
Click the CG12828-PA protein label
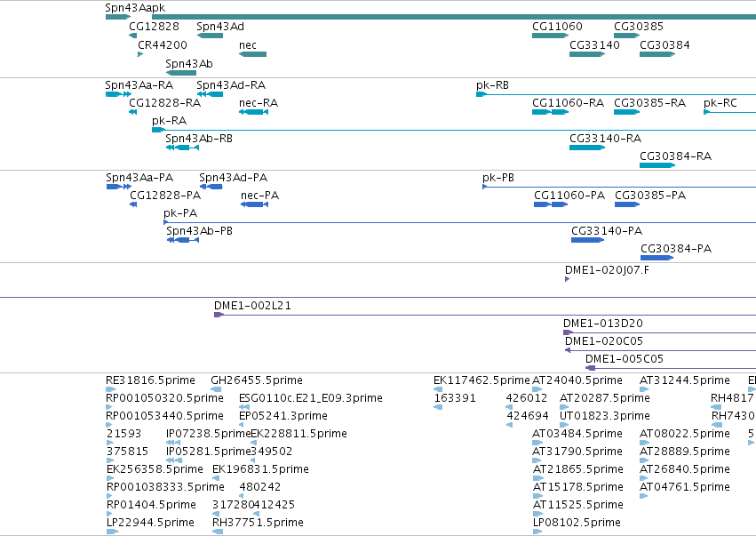pos(165,196)
